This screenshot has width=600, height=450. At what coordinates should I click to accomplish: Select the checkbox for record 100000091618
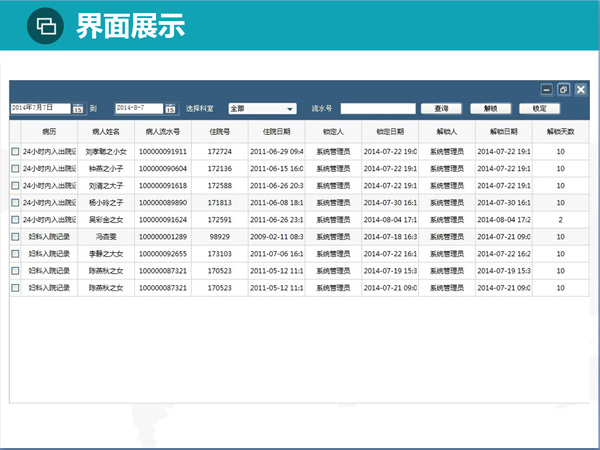click(x=15, y=186)
